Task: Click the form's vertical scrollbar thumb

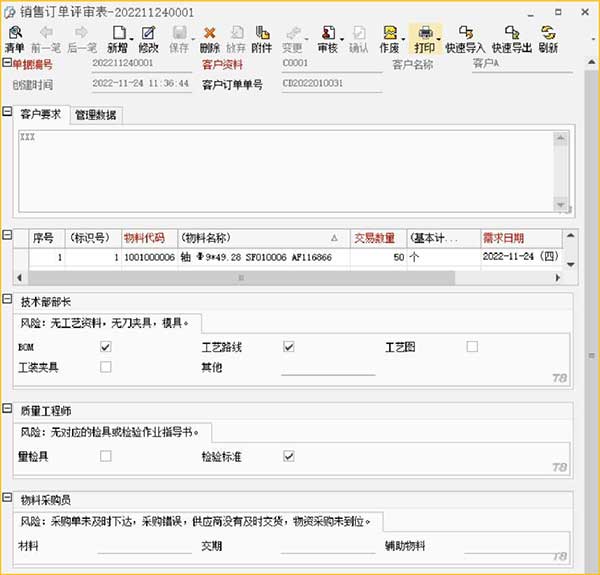Action: (592, 321)
